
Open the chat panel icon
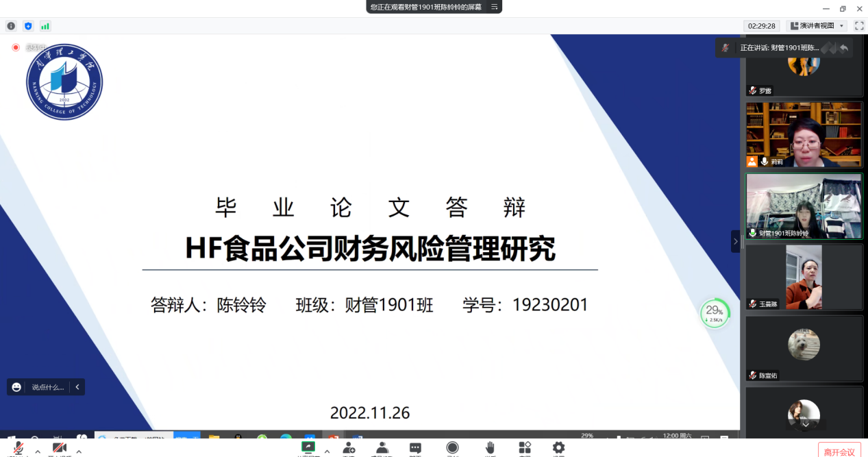(x=415, y=448)
